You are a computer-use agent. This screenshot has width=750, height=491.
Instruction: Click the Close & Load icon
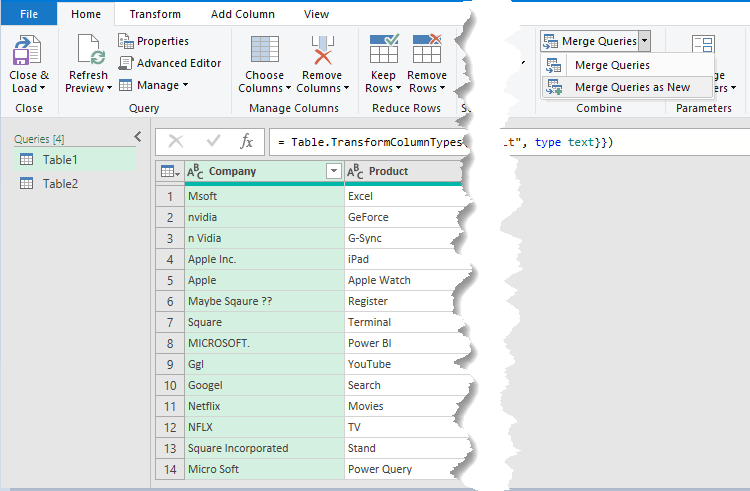click(x=27, y=50)
